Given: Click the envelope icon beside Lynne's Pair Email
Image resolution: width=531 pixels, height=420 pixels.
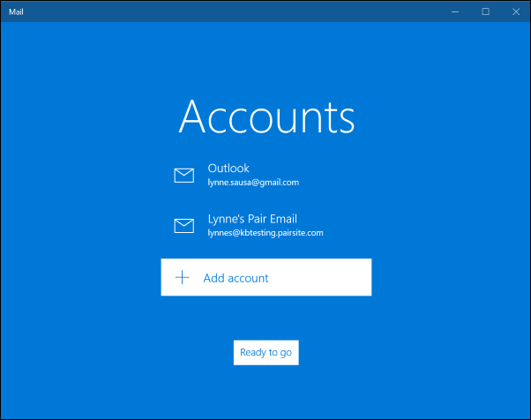Looking at the screenshot, I should pyautogui.click(x=183, y=226).
